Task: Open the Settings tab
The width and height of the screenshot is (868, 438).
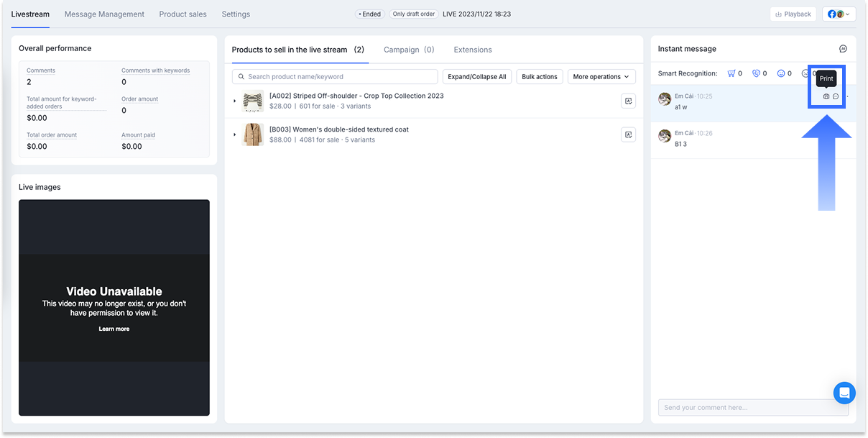Action: [x=236, y=14]
